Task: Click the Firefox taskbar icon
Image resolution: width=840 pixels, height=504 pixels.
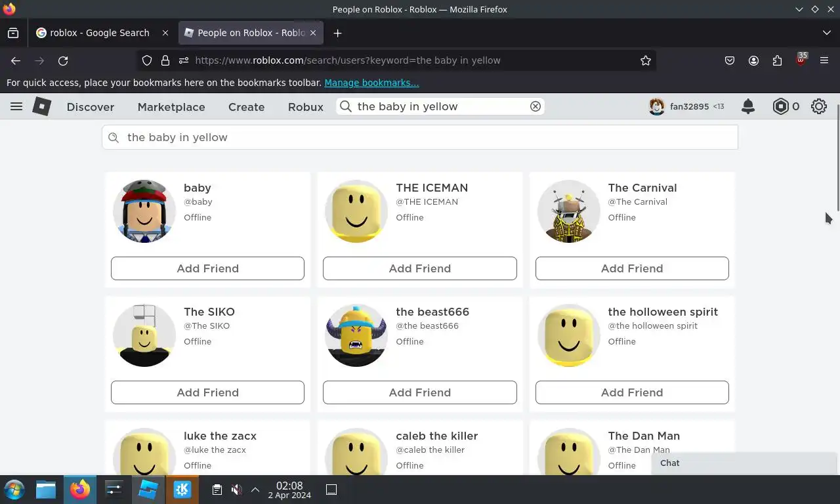Action: (80, 490)
